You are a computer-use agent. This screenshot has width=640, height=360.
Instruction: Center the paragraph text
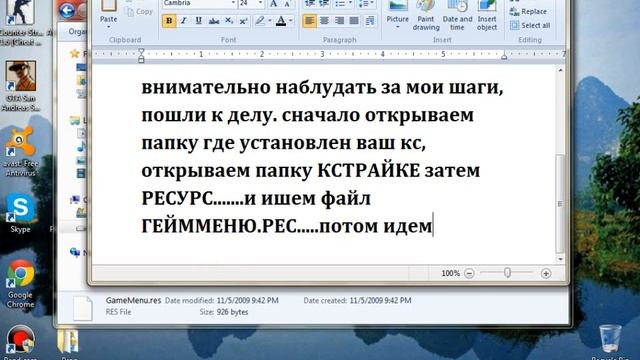324,21
